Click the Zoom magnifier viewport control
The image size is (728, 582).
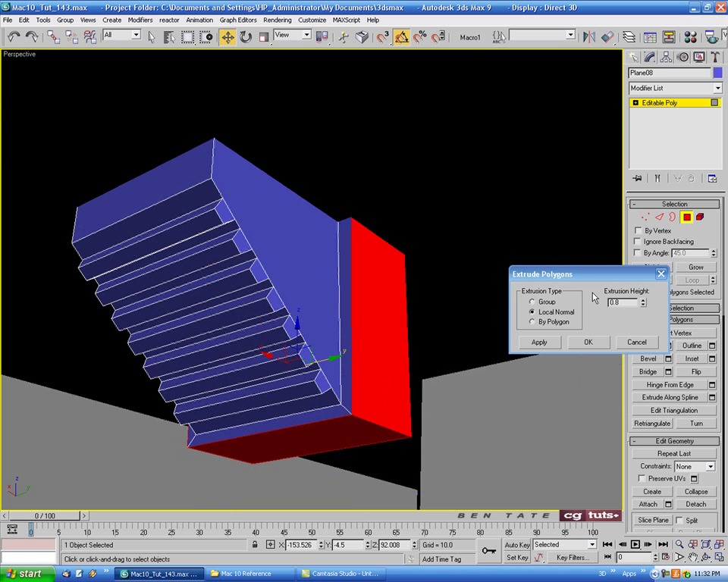click(679, 544)
